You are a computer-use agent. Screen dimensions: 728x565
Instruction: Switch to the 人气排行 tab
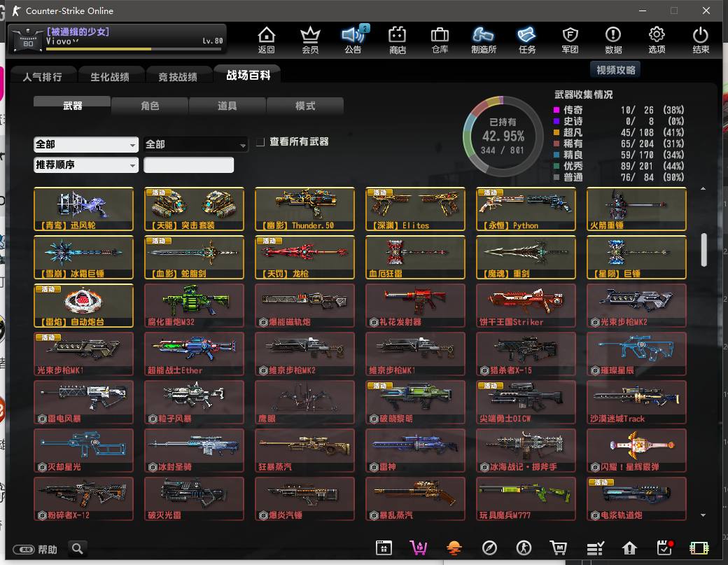(x=42, y=76)
